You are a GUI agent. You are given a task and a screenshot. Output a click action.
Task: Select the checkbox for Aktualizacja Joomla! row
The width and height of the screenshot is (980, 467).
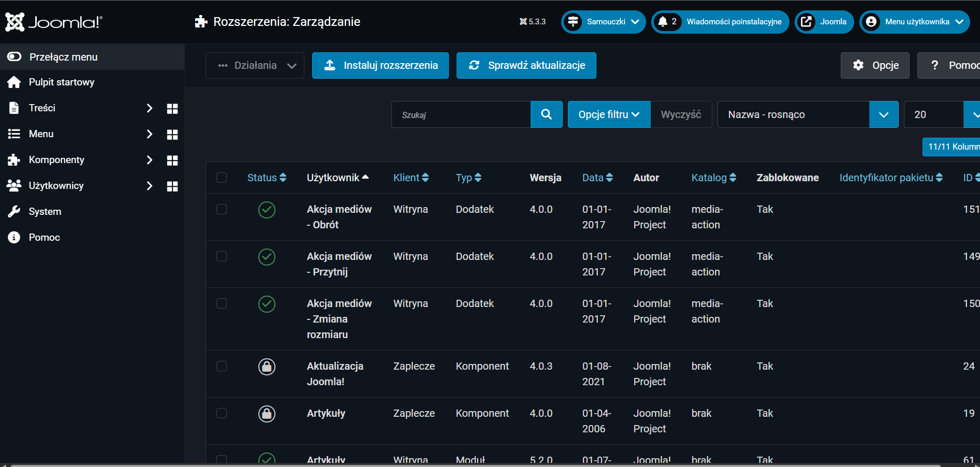coord(222,366)
